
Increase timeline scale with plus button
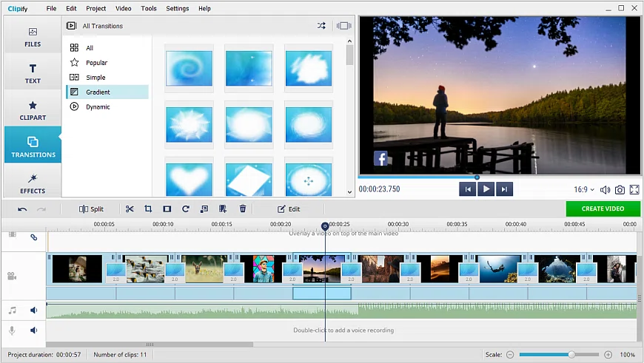pos(608,355)
